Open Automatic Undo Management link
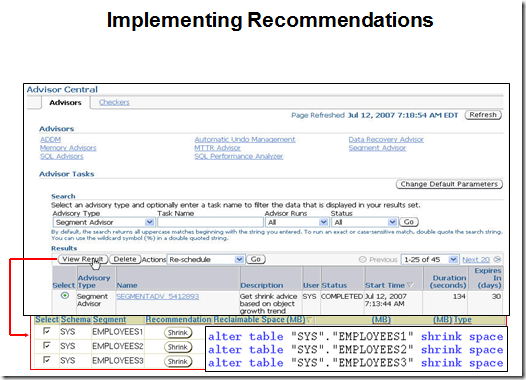This screenshot has width=526, height=380. point(245,139)
